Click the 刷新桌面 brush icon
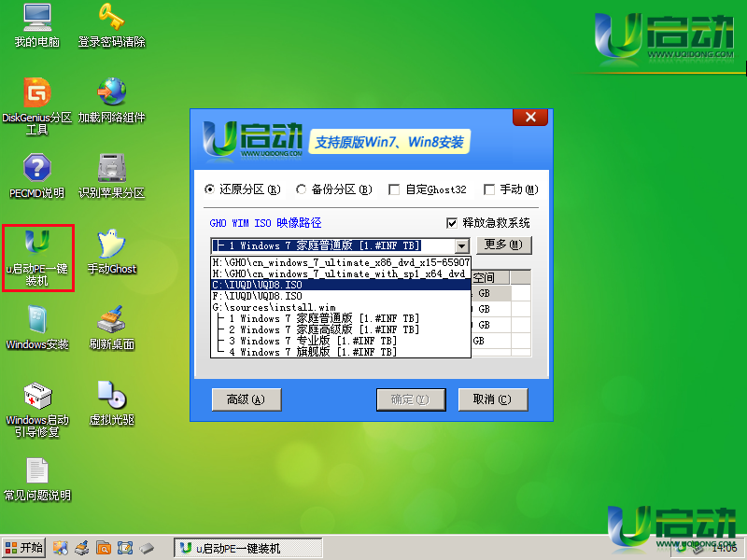 (111, 328)
